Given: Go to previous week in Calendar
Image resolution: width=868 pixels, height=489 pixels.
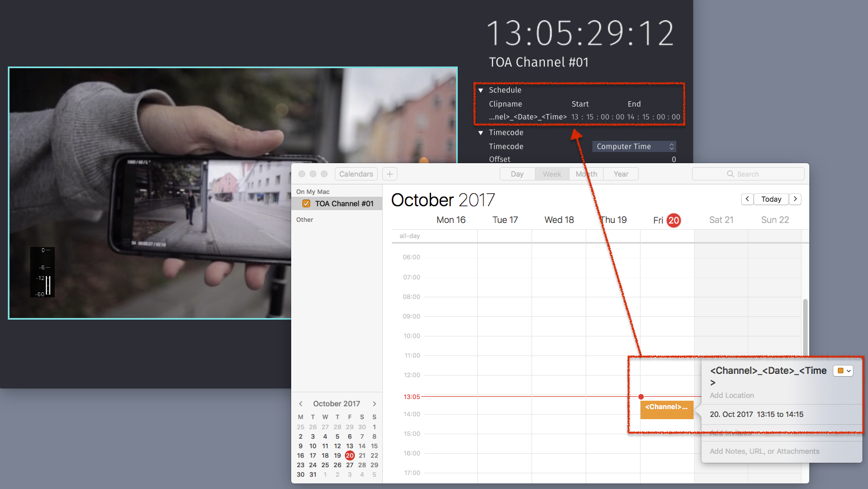Looking at the screenshot, I should 747,199.
